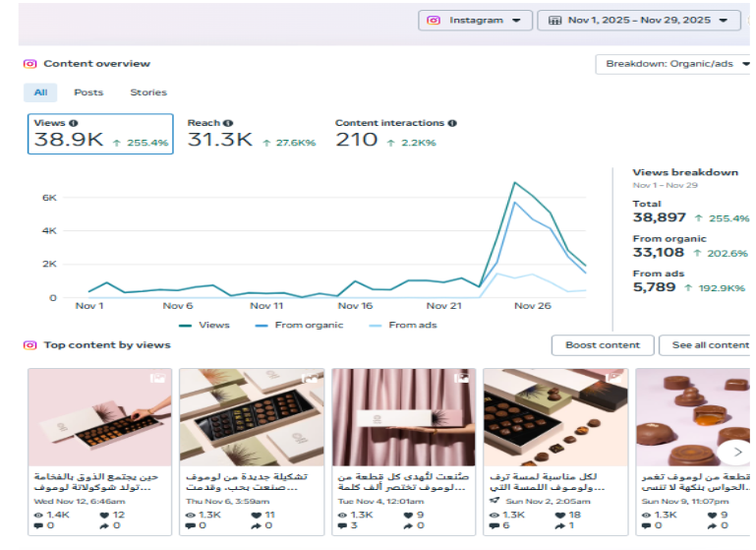Open the Instagram platform dropdown

[476, 20]
